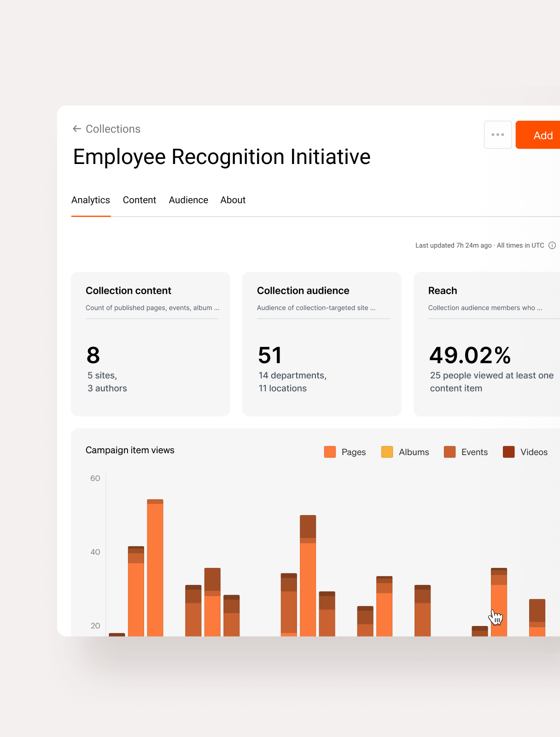
Task: Click '3 authors' text
Action: [107, 388]
